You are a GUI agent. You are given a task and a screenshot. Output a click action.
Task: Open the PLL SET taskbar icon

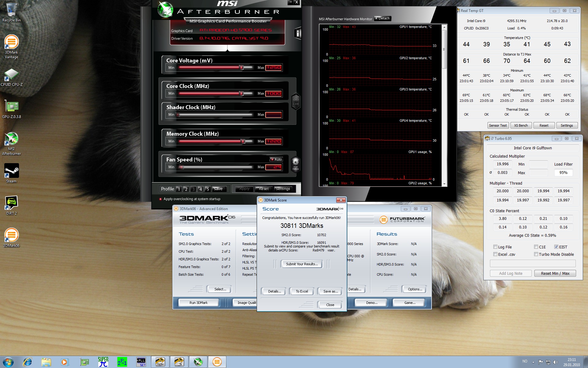pyautogui.click(x=141, y=362)
